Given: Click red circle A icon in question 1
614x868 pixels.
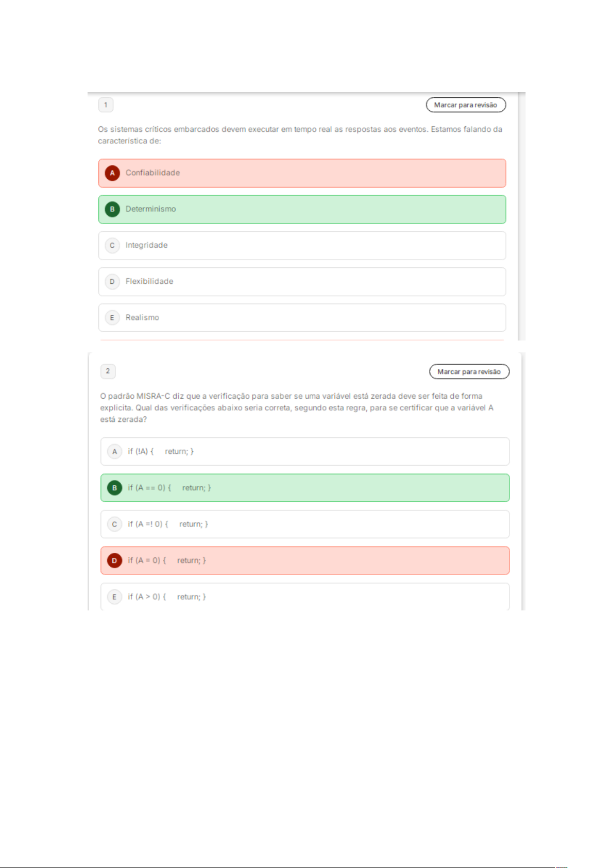Looking at the screenshot, I should (112, 173).
